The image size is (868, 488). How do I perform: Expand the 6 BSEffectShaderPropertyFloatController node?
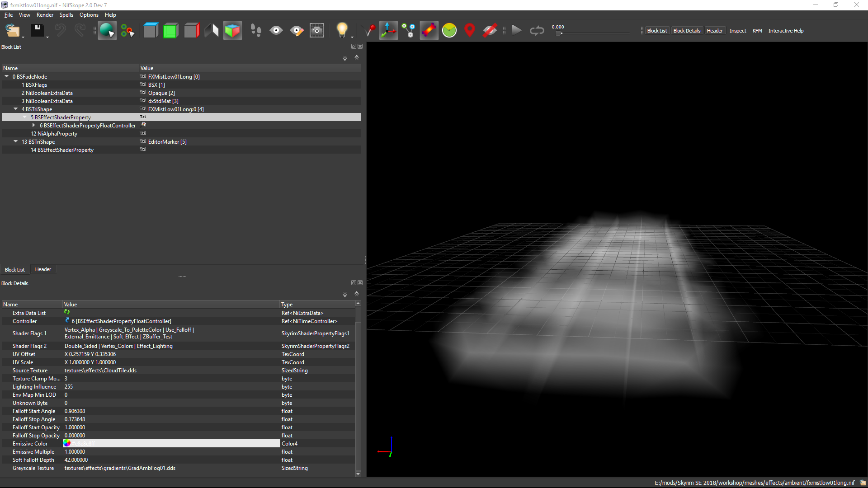coord(33,125)
